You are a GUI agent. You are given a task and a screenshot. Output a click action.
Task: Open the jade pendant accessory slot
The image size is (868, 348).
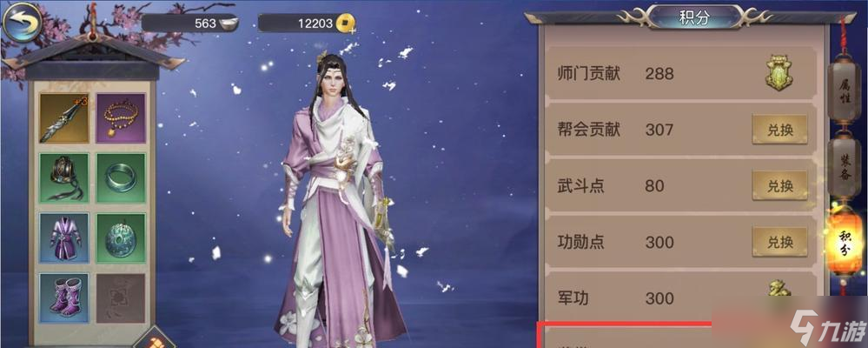click(122, 238)
